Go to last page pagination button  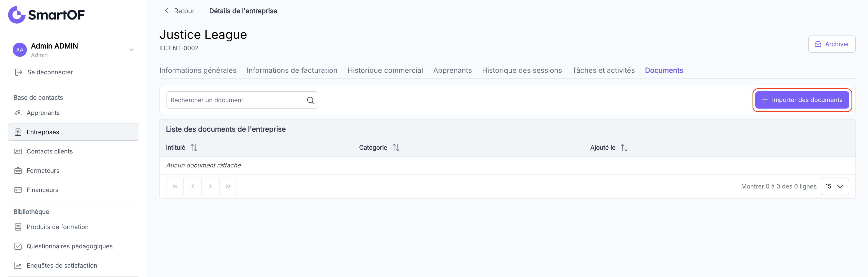pos(228,186)
